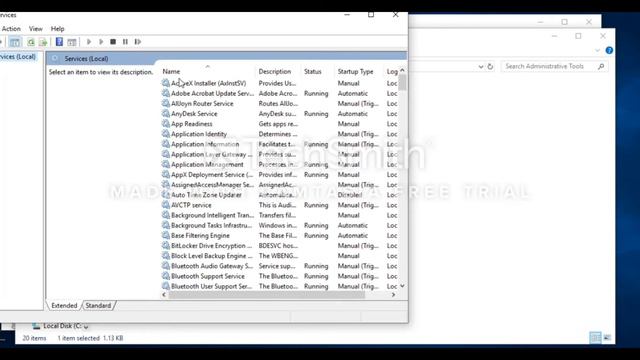Switch to the Standard tab

(98, 305)
